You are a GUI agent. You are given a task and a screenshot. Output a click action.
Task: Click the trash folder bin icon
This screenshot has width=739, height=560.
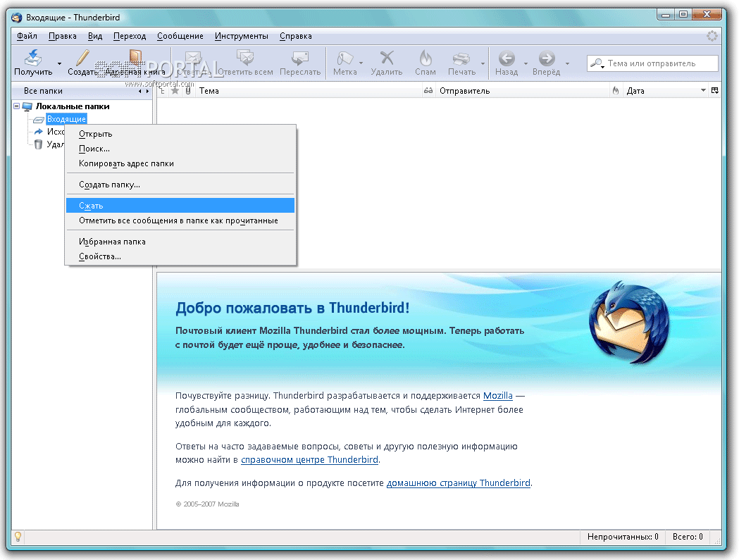tap(39, 144)
